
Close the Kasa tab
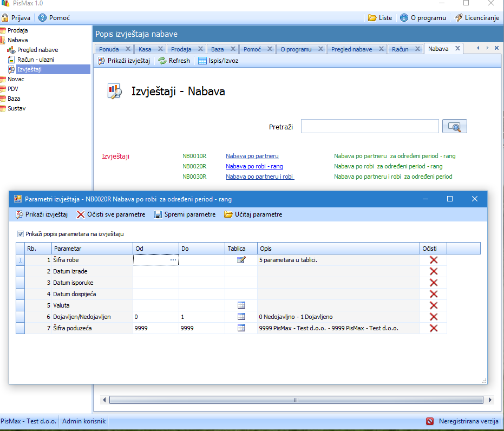(160, 49)
